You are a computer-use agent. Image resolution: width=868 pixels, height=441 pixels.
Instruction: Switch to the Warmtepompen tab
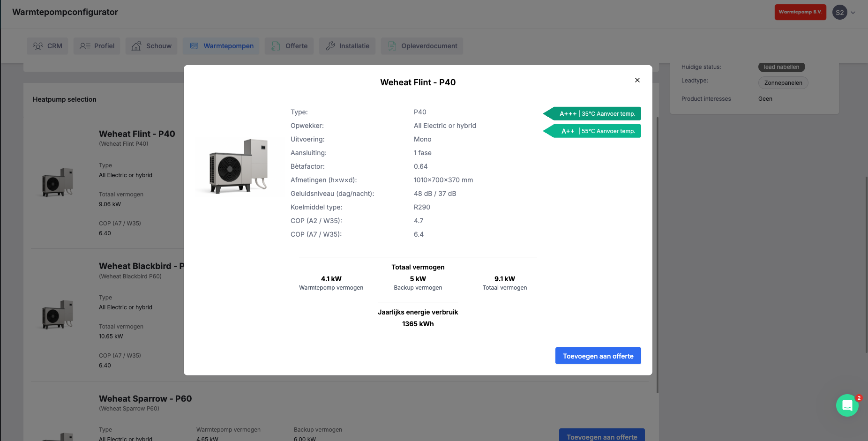point(221,45)
